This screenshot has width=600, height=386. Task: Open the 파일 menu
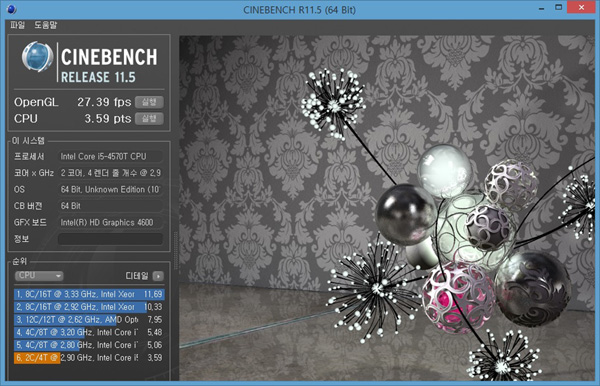pos(17,25)
